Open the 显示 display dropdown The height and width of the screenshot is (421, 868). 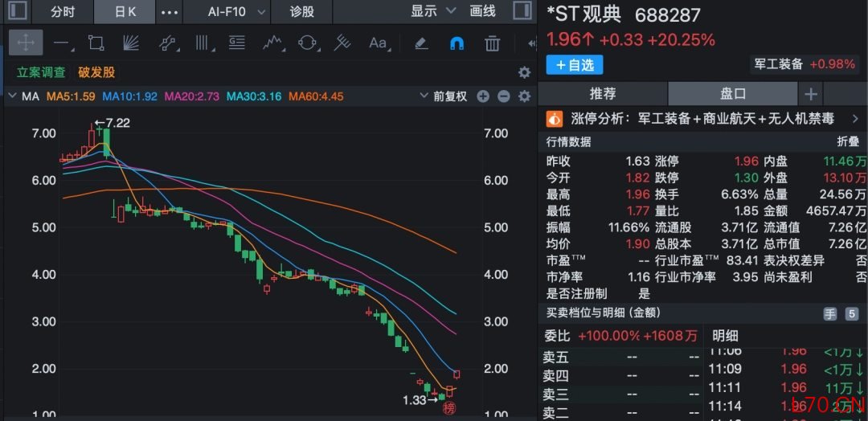point(433,11)
